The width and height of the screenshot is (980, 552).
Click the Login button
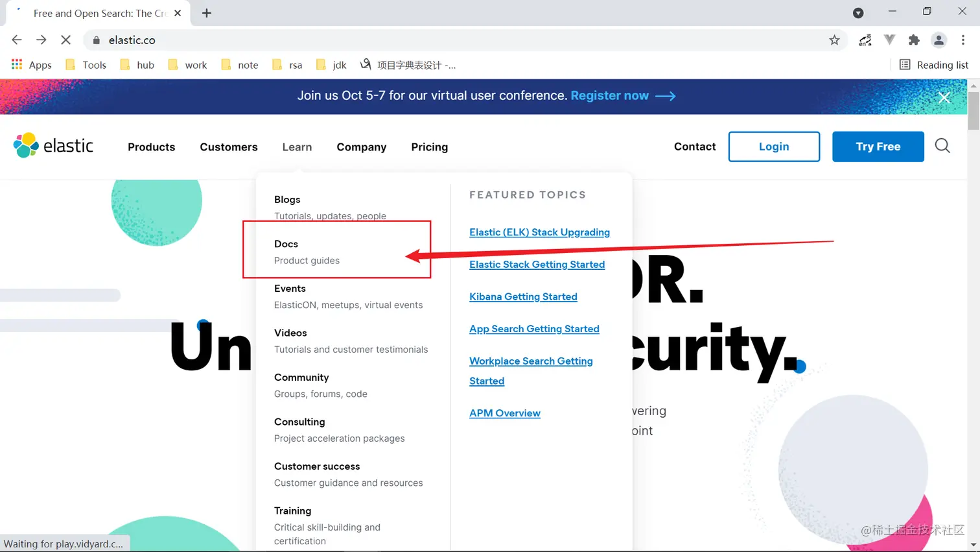[774, 147]
